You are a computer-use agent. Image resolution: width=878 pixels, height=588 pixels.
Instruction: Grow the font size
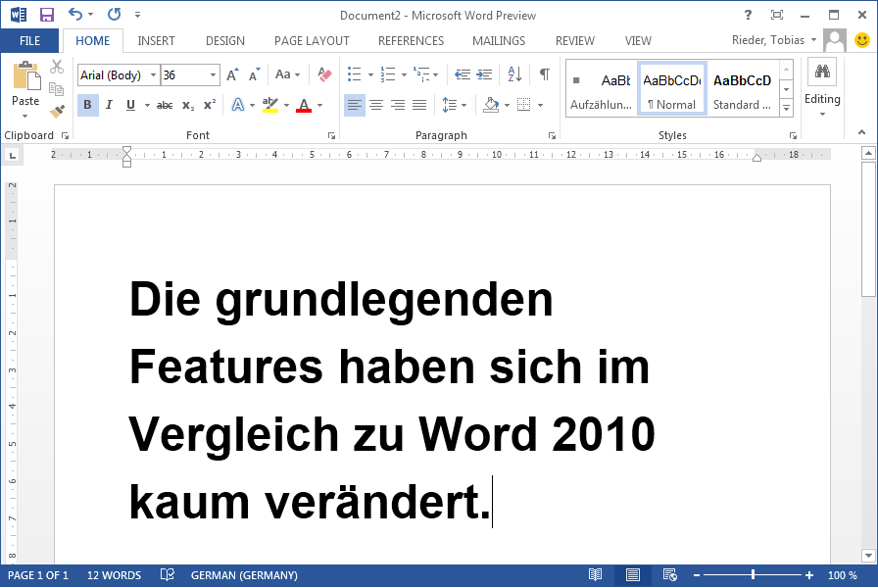(233, 74)
